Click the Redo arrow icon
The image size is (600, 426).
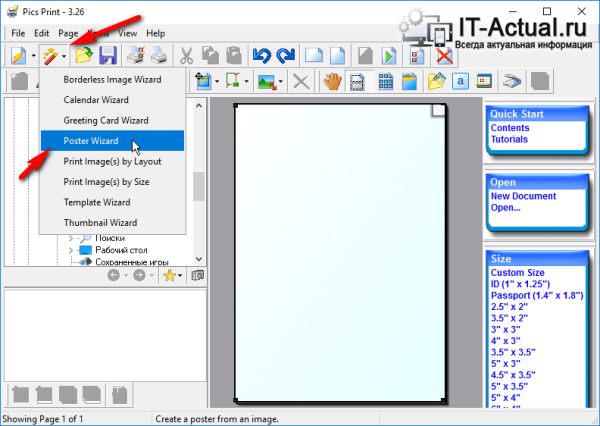(285, 56)
